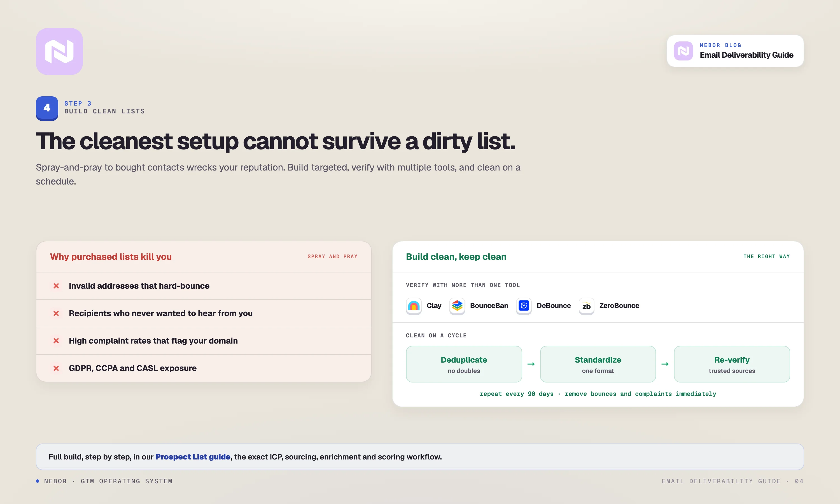Click 'Why purchased lists kill you' heading
The height and width of the screenshot is (504, 840).
tap(111, 257)
